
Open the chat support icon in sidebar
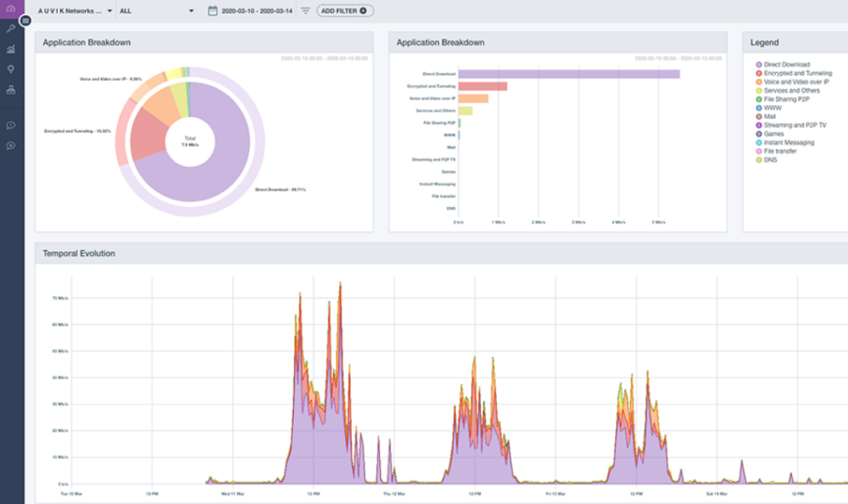pos(11,146)
